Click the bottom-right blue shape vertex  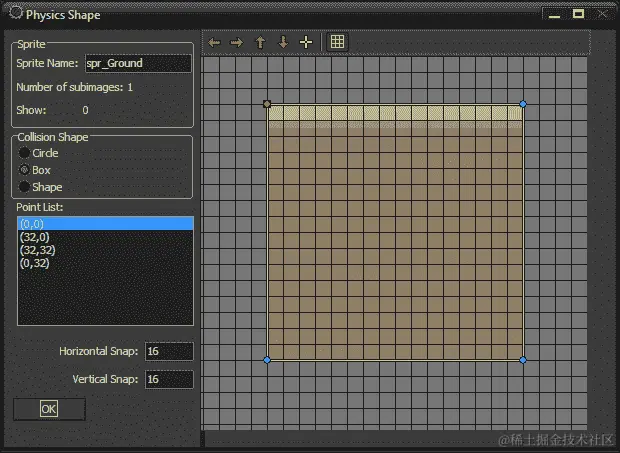[x=523, y=360]
